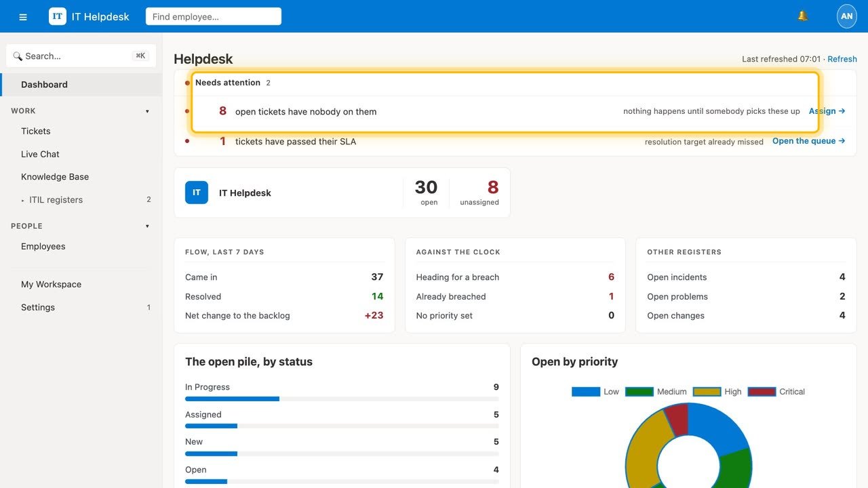Screen dimensions: 868x488
Task: Open My Workspace in the sidebar
Action: point(81,285)
